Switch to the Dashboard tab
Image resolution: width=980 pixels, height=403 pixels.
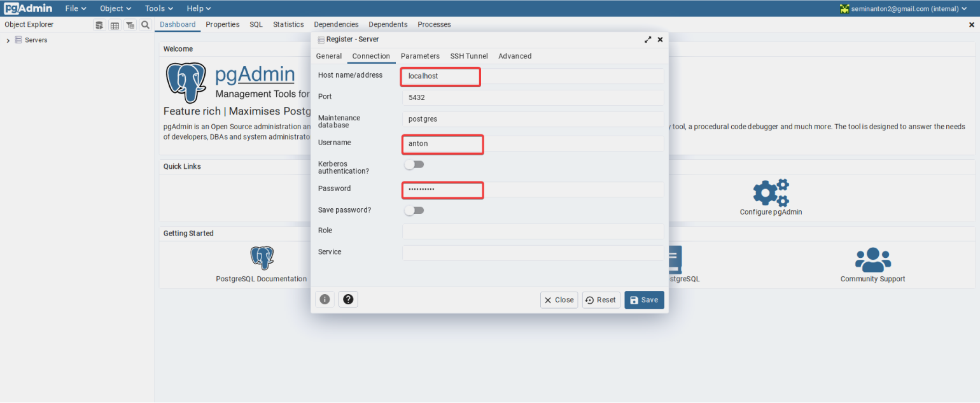(x=178, y=25)
